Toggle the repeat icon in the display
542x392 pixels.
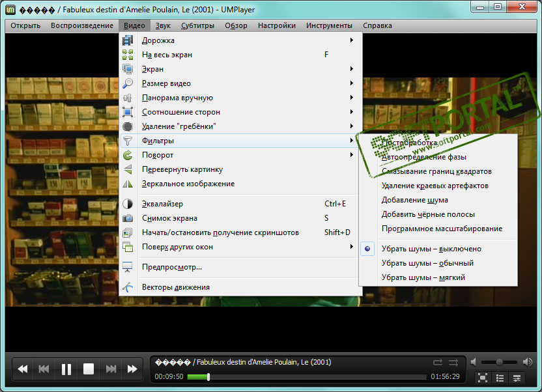438,362
